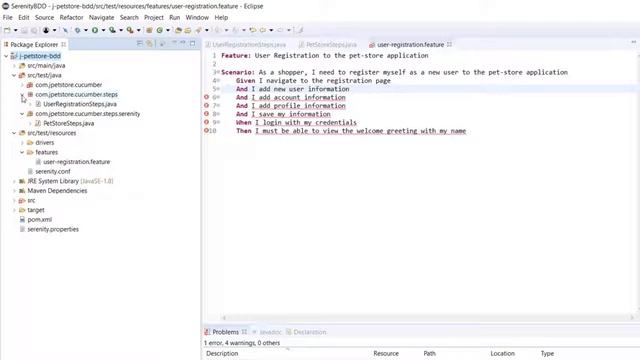Open the Navigate menu
This screenshot has width=640, height=360.
coord(101,18)
